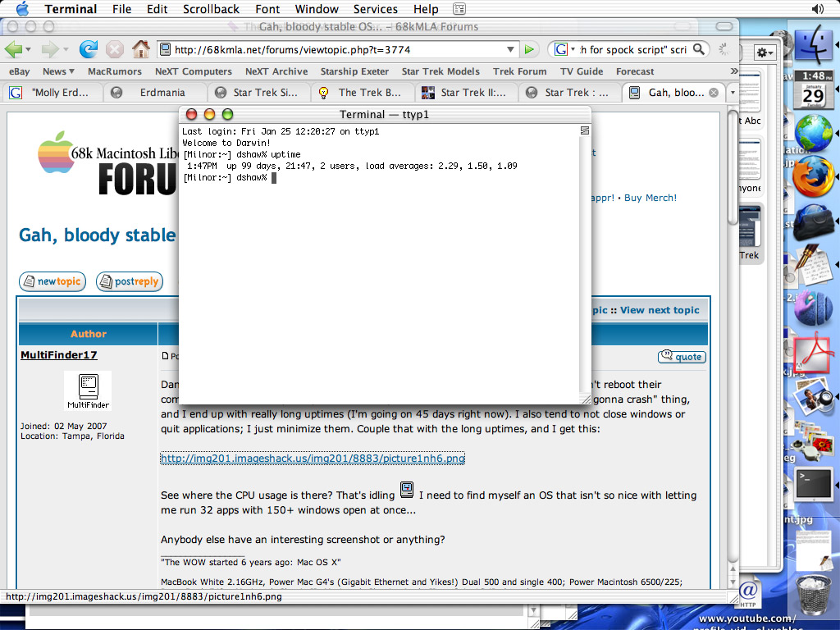Launch Firefox from the Dock
This screenshot has width=840, height=630.
pyautogui.click(x=813, y=176)
